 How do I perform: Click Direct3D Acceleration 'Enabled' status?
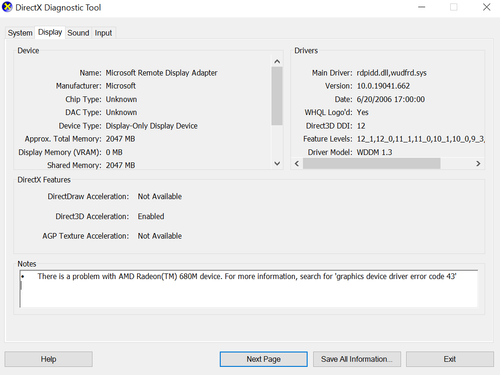click(x=151, y=216)
